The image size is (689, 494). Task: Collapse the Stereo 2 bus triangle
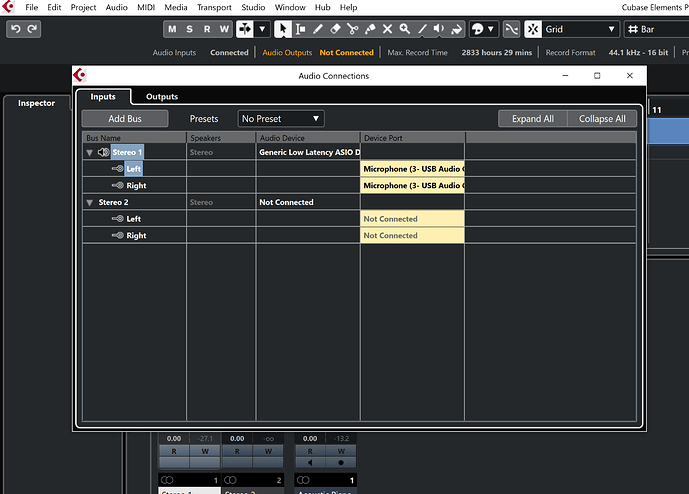[x=90, y=203]
